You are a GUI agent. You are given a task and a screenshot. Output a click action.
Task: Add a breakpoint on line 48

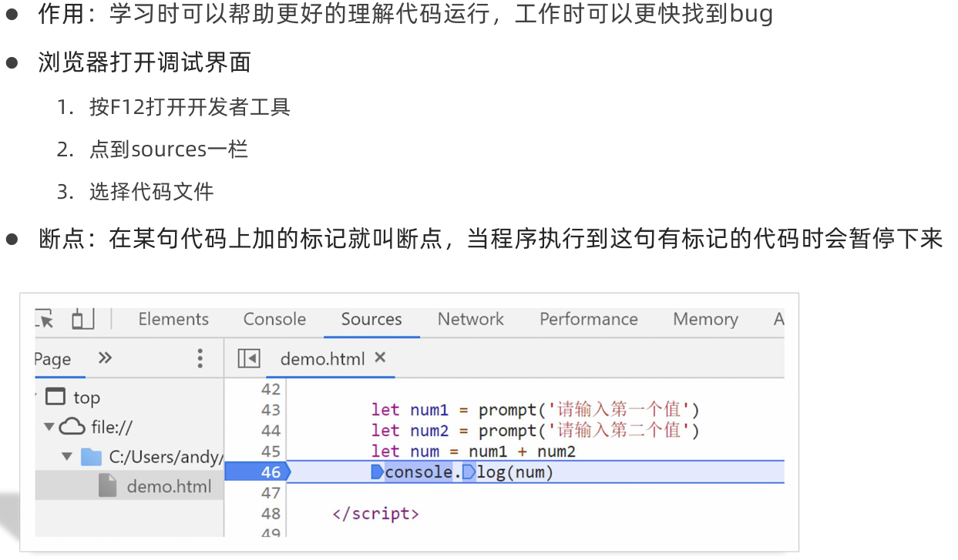pos(271,514)
